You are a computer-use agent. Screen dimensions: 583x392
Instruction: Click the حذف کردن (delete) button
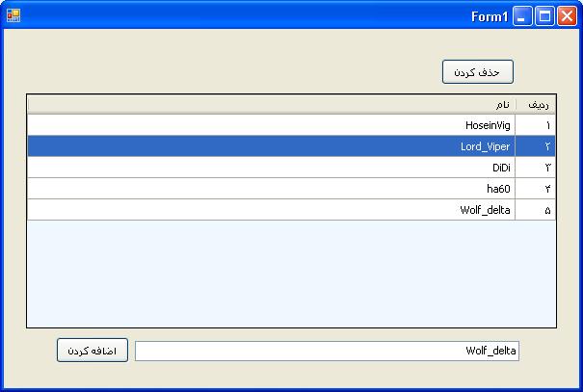tap(478, 71)
